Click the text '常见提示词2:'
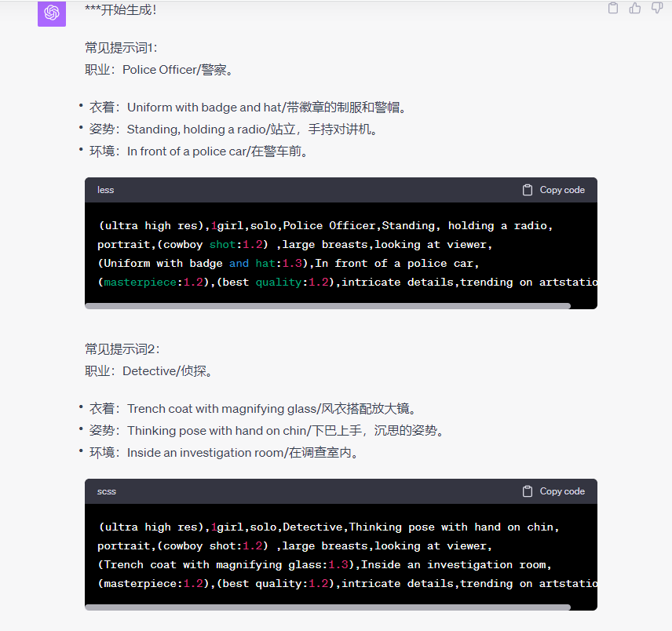Viewport: 672px width, 631px height. click(122, 349)
